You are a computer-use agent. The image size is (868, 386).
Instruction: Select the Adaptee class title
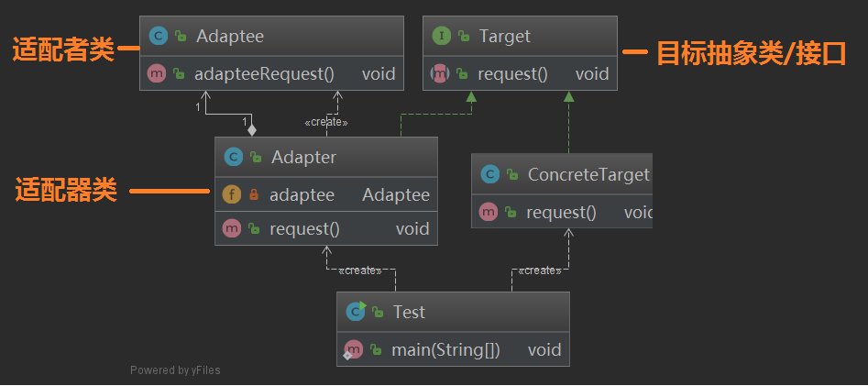(x=230, y=37)
